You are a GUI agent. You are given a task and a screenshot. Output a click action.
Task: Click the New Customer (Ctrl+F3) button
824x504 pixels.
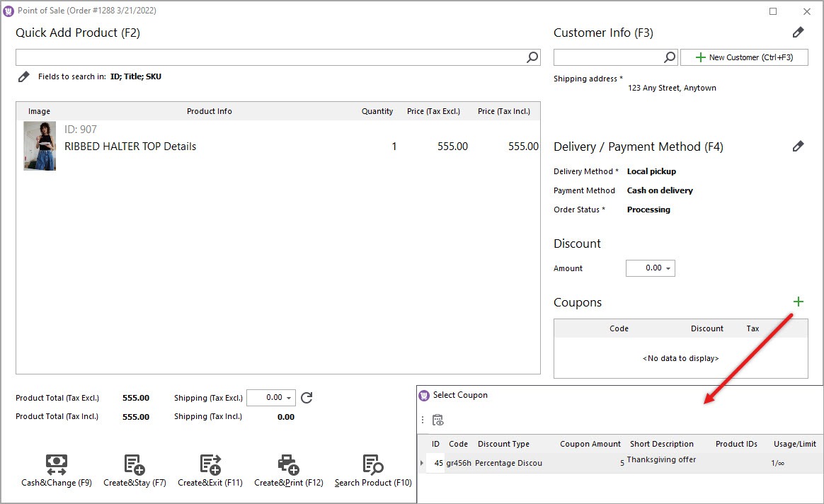point(744,57)
